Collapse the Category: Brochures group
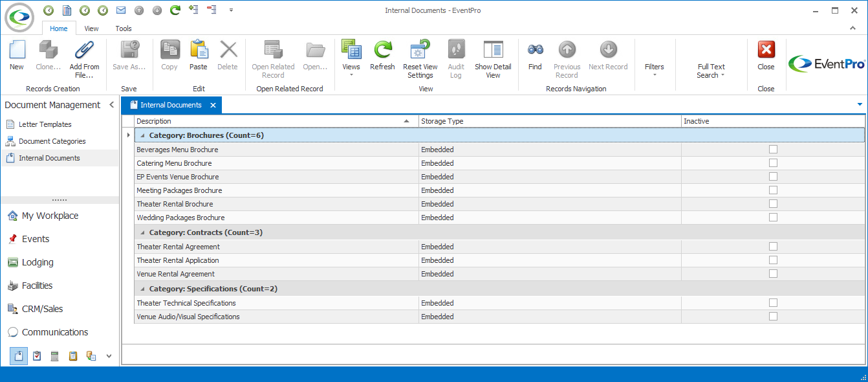 point(142,135)
